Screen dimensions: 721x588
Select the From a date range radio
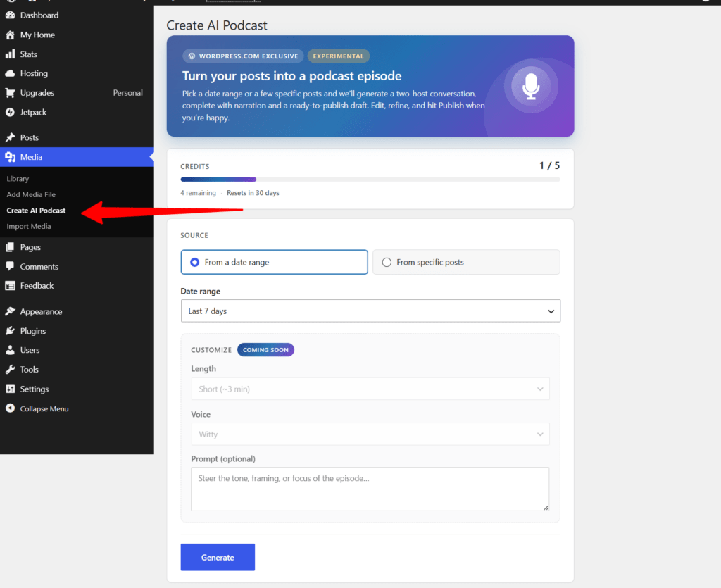pos(195,262)
